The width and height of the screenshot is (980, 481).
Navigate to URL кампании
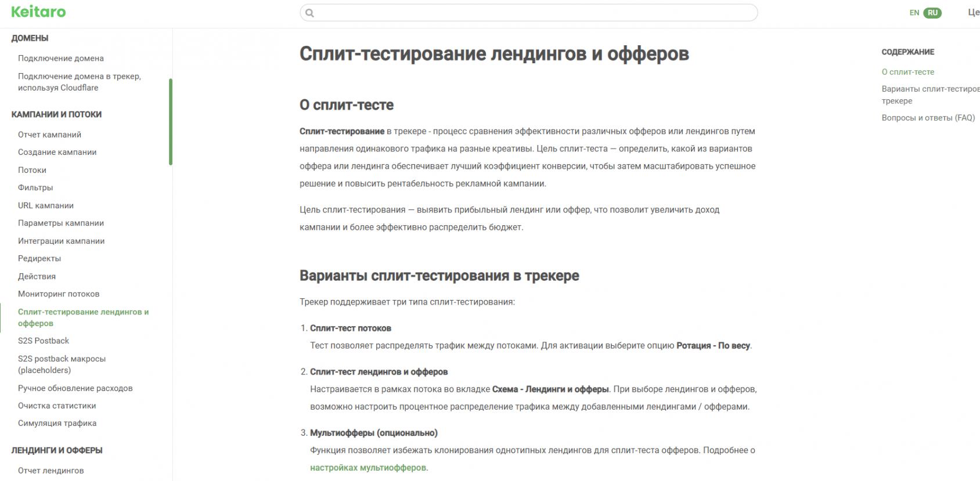[46, 205]
